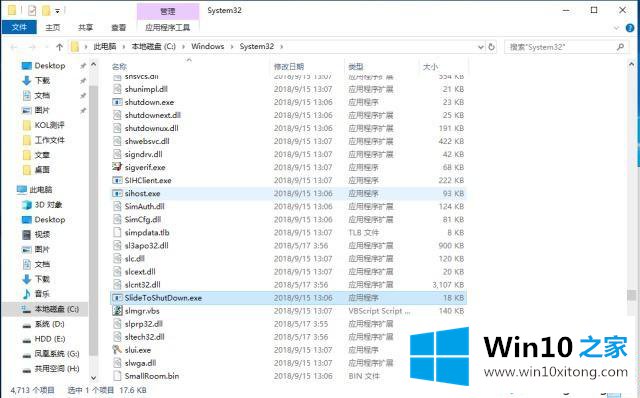Select the file named shutdownext.dll
This screenshot has height=398, width=640.
click(x=153, y=115)
